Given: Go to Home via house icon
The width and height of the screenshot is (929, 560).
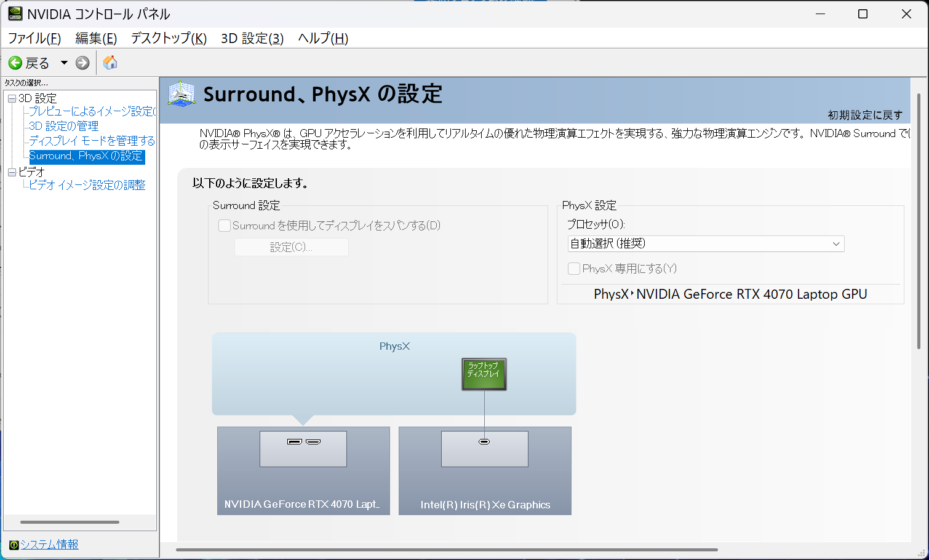Looking at the screenshot, I should [x=110, y=63].
